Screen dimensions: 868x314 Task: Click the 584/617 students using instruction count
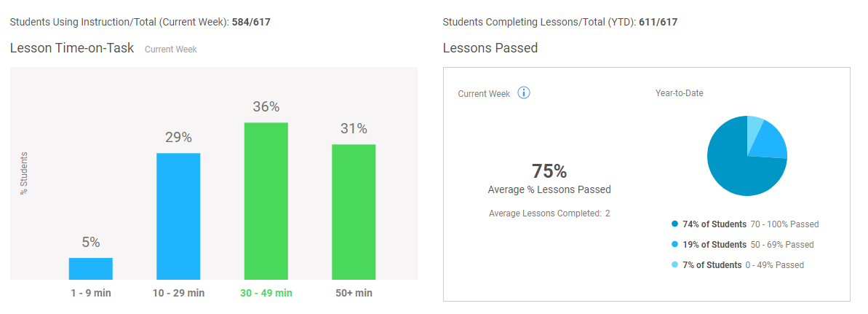pyautogui.click(x=251, y=22)
